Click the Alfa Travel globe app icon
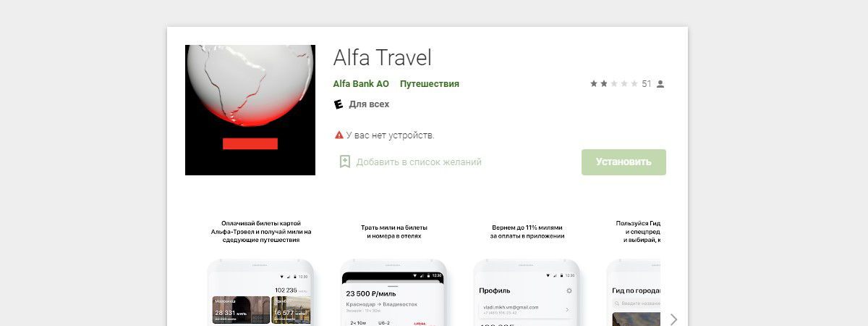This screenshot has height=326, width=868. pyautogui.click(x=250, y=110)
